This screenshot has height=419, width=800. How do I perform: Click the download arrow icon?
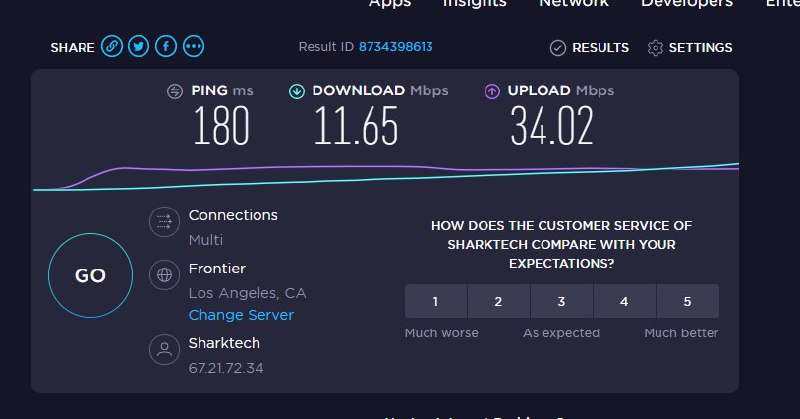tap(297, 91)
